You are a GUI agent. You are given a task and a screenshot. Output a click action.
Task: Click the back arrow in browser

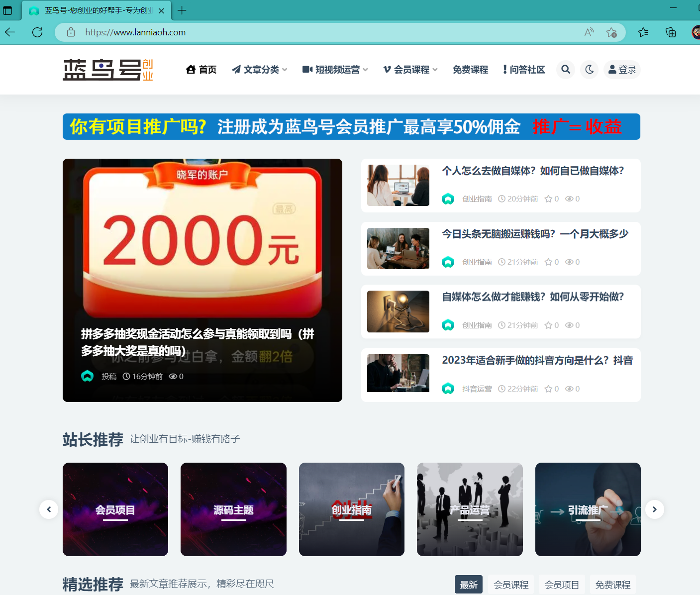(10, 32)
